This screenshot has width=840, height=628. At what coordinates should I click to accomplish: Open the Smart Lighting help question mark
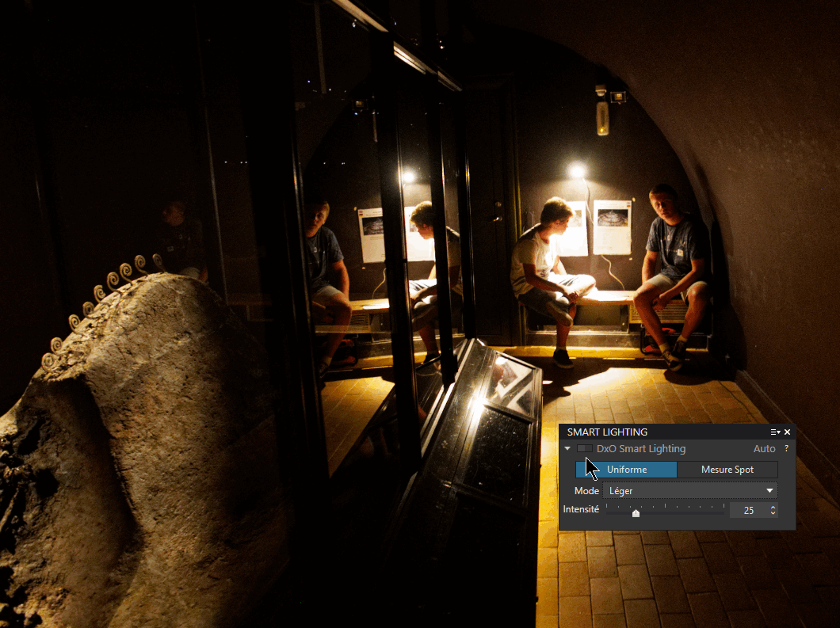pos(786,449)
